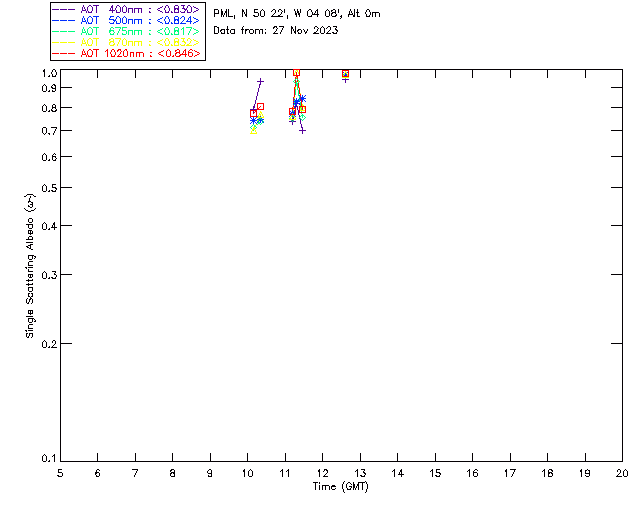640x512 pixels.
Task: Click the purple plus marker at 0.7 after 11h
Action: coord(302,131)
